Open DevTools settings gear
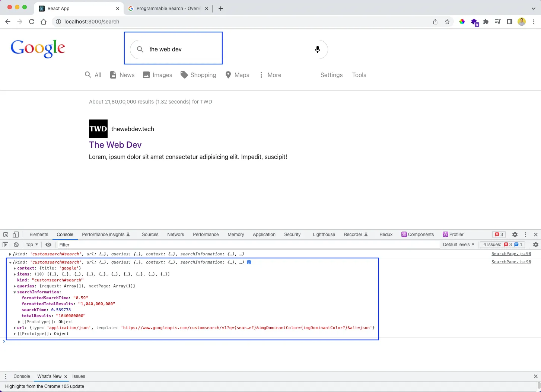Screen dimensions: 541x392 (515, 235)
